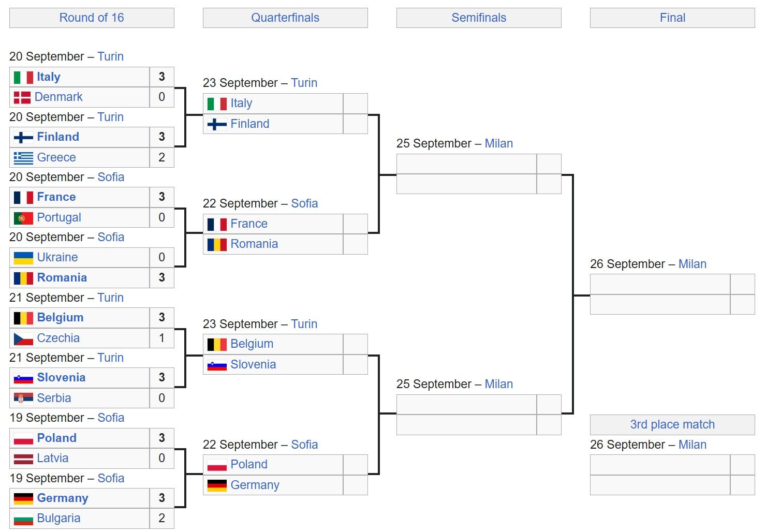Click the Portugal flag icon
The image size is (766, 532).
click(x=23, y=218)
